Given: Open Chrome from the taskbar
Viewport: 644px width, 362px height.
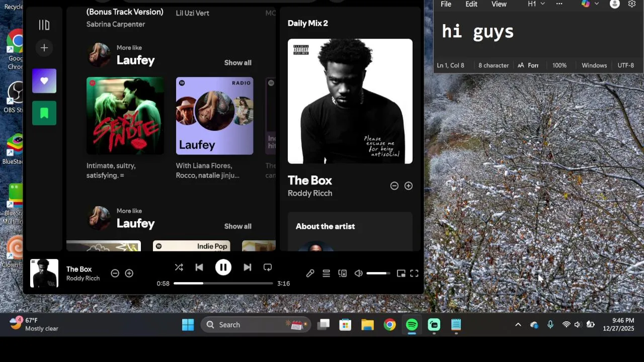Looking at the screenshot, I should 390,325.
